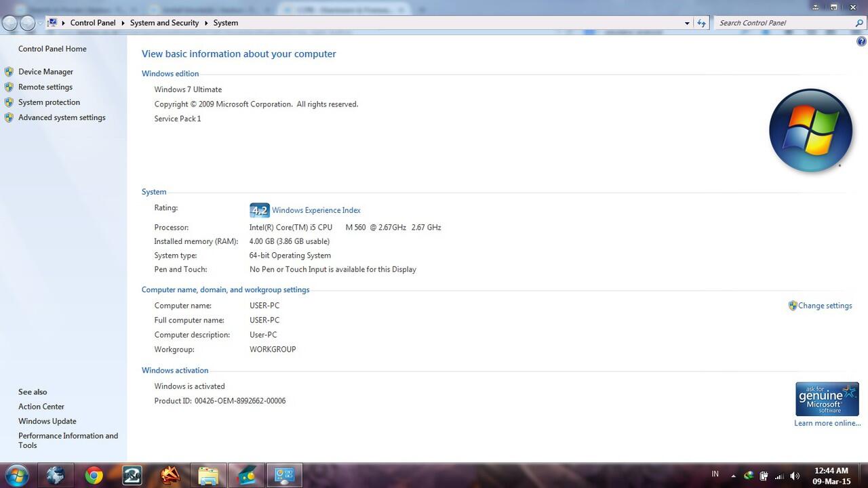This screenshot has height=488, width=868.
Task: Click the Forward navigation arrow button
Action: (27, 23)
